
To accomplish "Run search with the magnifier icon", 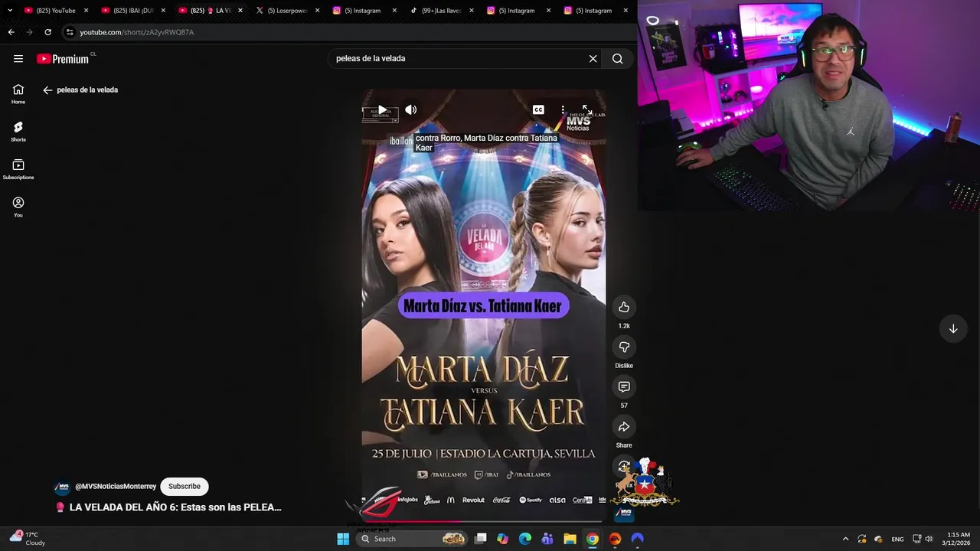I will click(618, 59).
